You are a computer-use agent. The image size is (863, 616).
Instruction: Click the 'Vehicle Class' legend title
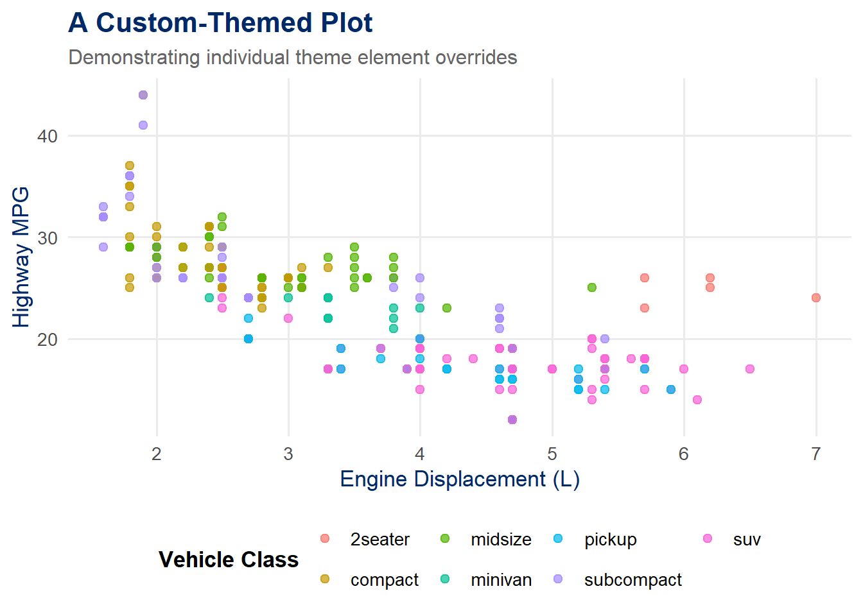[x=229, y=560]
